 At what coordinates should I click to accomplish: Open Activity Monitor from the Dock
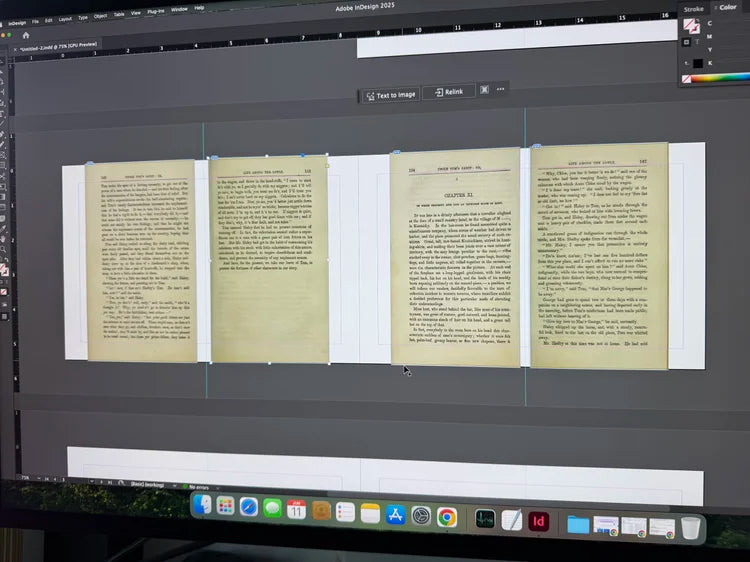485,519
